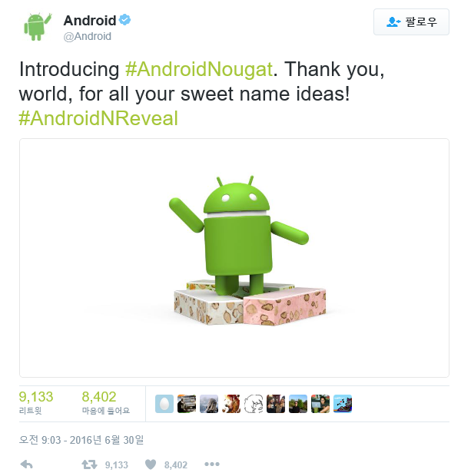Open the #AndroidNougat hashtag
The height and width of the screenshot is (476, 461).
coord(199,69)
